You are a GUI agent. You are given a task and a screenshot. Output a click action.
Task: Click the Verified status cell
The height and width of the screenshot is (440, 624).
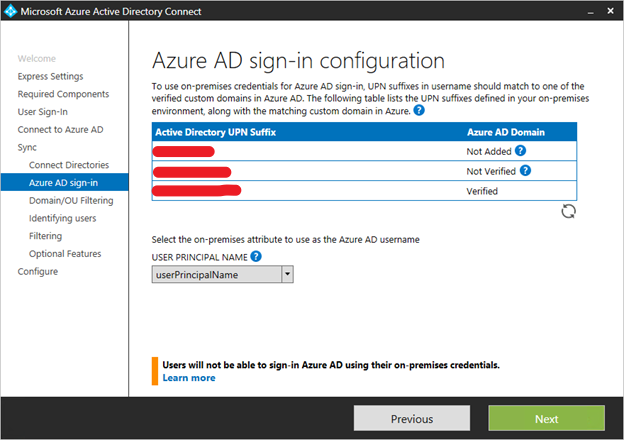pos(482,191)
